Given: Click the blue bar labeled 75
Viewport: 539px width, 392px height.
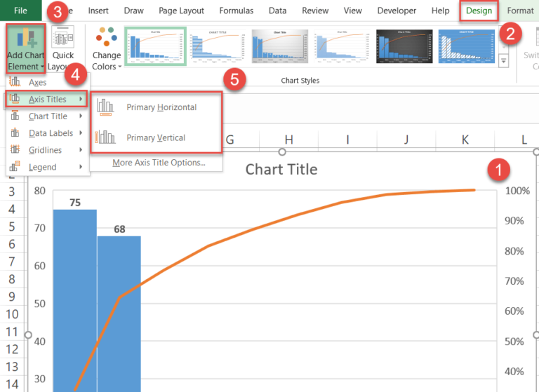Looking at the screenshot, I should coord(75,301).
